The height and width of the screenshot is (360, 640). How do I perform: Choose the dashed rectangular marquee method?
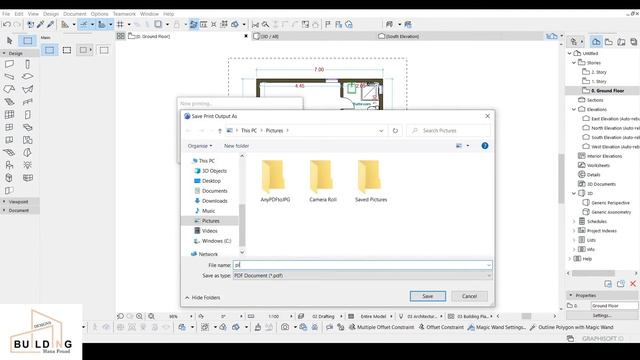tap(67, 50)
